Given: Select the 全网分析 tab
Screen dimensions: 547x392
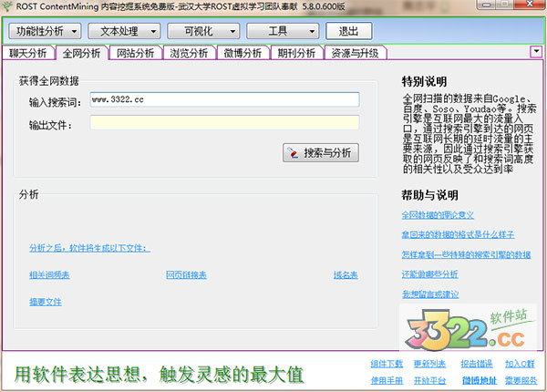Looking at the screenshot, I should click(82, 53).
